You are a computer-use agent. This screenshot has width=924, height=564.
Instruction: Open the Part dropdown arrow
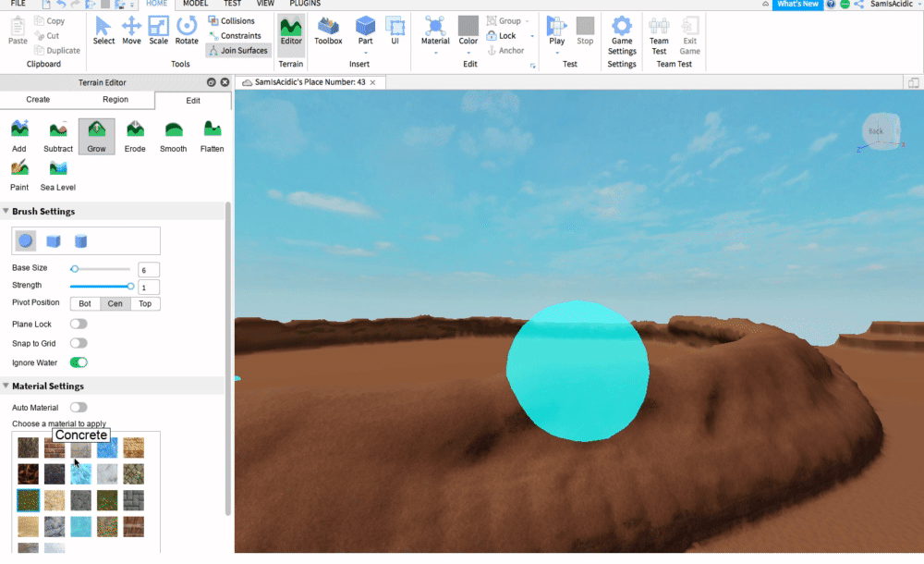[x=365, y=53]
